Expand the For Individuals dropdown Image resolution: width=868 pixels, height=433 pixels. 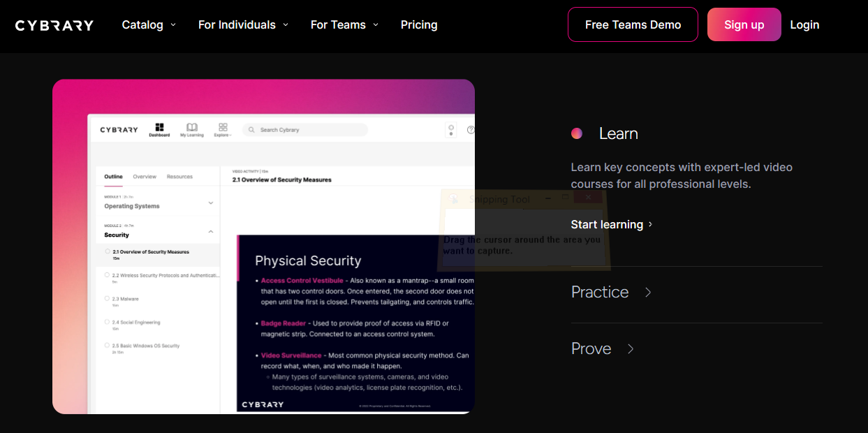(243, 25)
